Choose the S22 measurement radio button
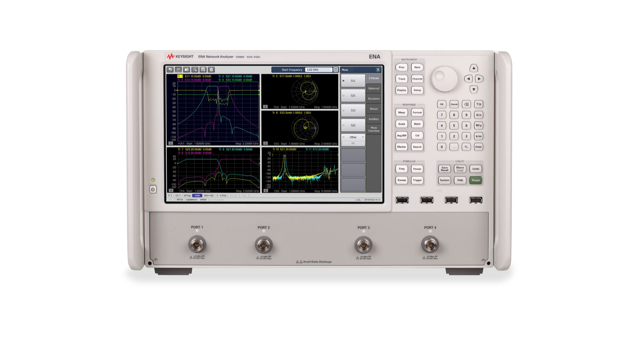 click(x=353, y=125)
